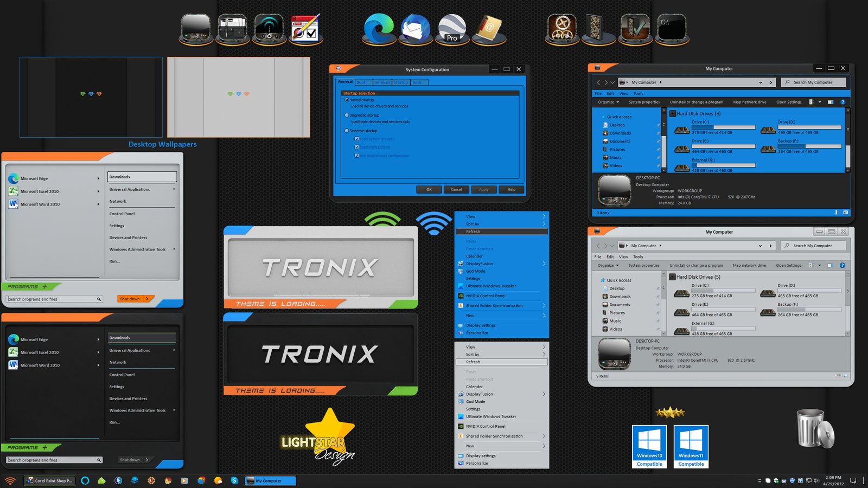This screenshot has width=868, height=488.
Task: Open the address book dock icon
Action: click(x=488, y=29)
